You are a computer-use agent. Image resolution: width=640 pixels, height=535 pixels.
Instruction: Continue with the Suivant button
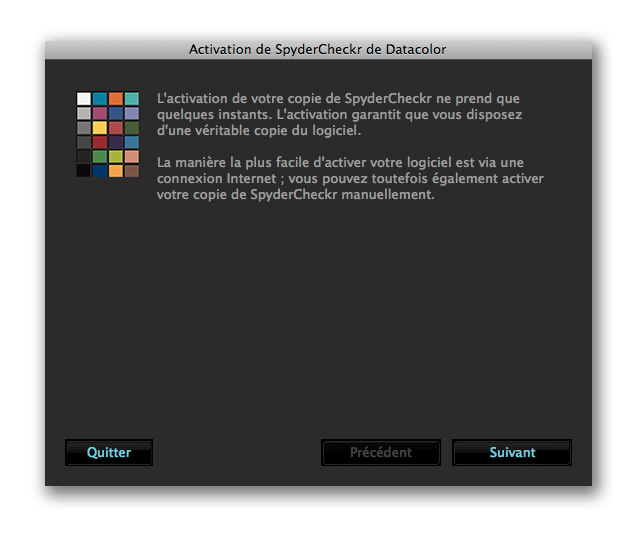[512, 452]
